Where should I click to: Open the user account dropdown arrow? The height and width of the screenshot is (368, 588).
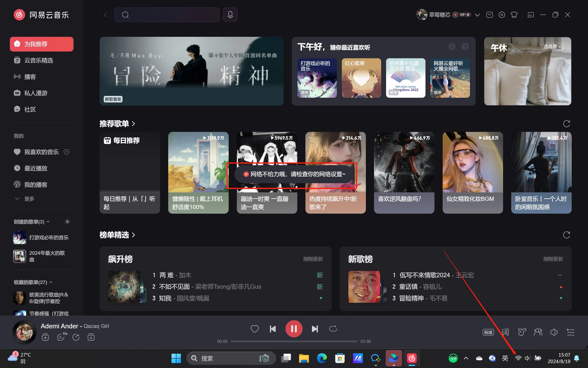point(477,15)
